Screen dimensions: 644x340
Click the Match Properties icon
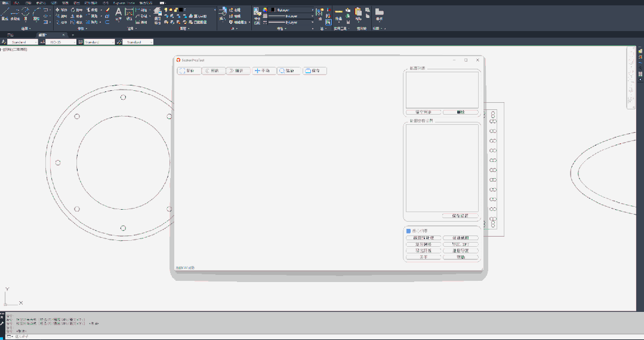257,15
